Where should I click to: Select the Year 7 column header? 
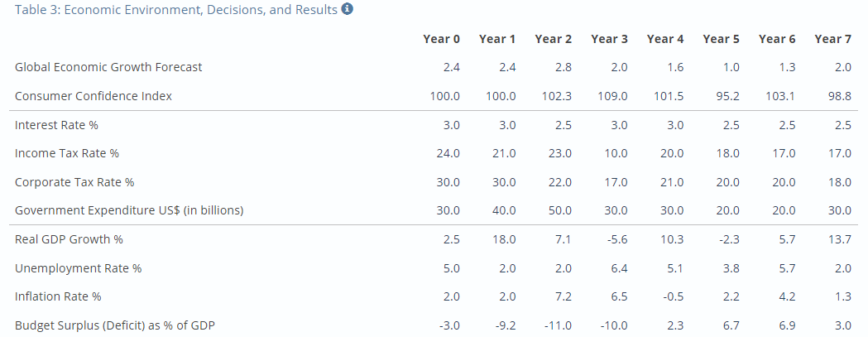[x=832, y=39]
